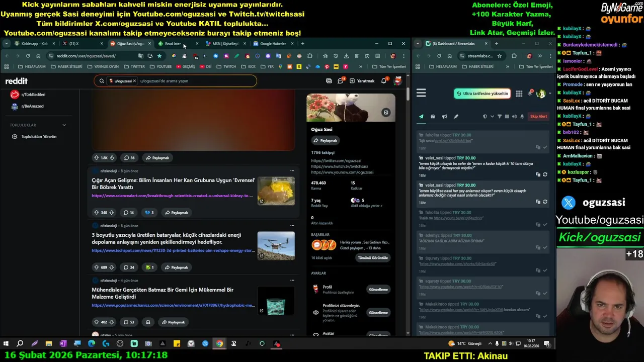The width and height of the screenshot is (644, 362).
Task: Open 36 comments on top post
Action: coord(129,158)
